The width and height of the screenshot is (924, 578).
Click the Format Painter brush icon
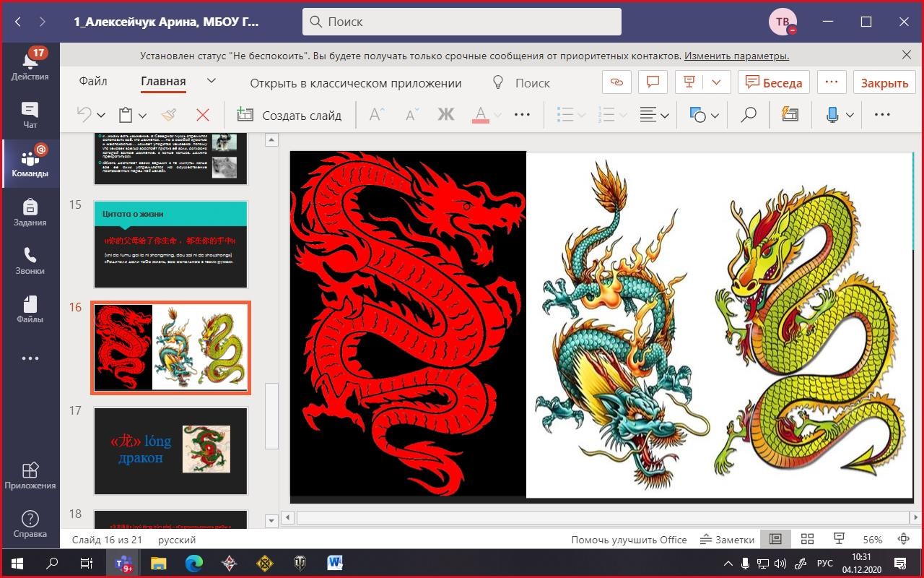pyautogui.click(x=169, y=115)
